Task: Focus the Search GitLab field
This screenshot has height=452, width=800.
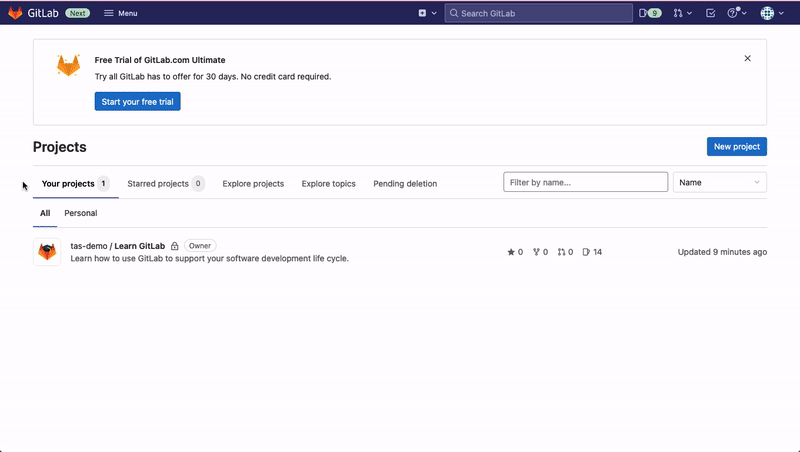Action: click(538, 13)
